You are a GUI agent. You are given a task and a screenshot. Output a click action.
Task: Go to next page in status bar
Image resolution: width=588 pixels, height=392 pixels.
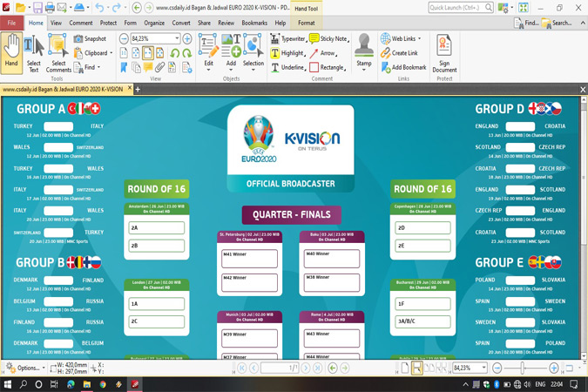(x=306, y=368)
